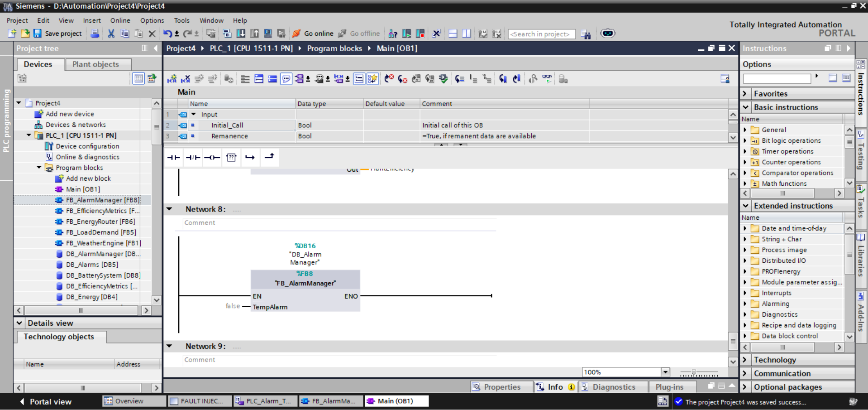Click the assistant robot icon
Viewport: 868px width, 410px height.
click(x=608, y=33)
